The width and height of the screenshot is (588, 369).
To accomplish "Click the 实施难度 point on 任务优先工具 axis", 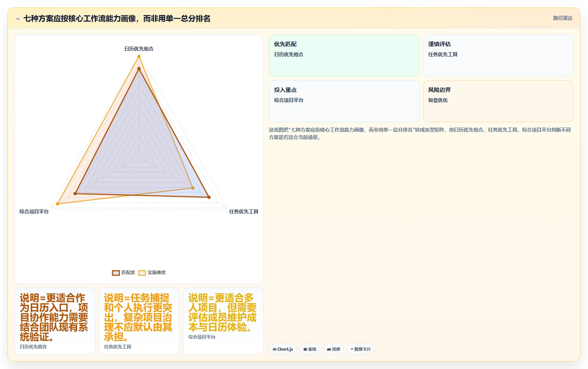I will (x=193, y=188).
